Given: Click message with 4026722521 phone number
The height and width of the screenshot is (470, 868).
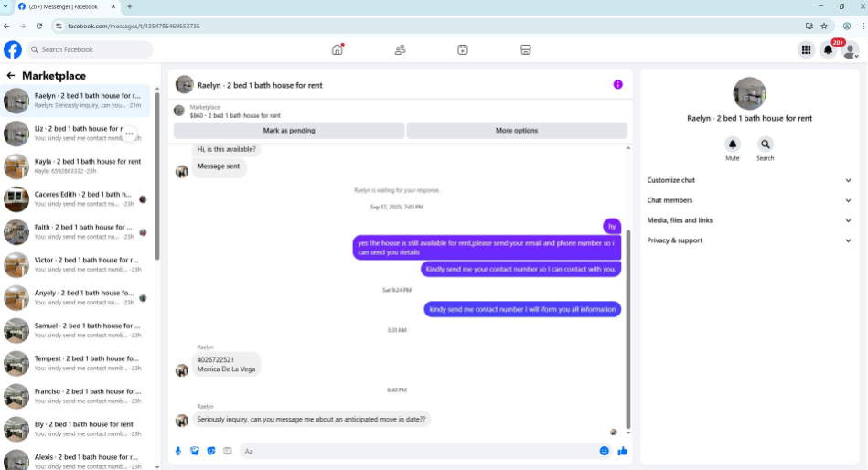Looking at the screenshot, I should coord(227,364).
